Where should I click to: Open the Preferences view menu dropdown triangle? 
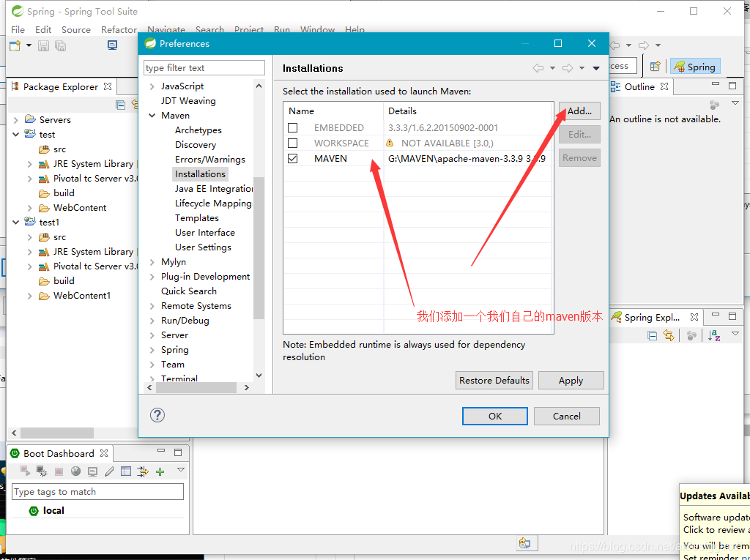(596, 68)
